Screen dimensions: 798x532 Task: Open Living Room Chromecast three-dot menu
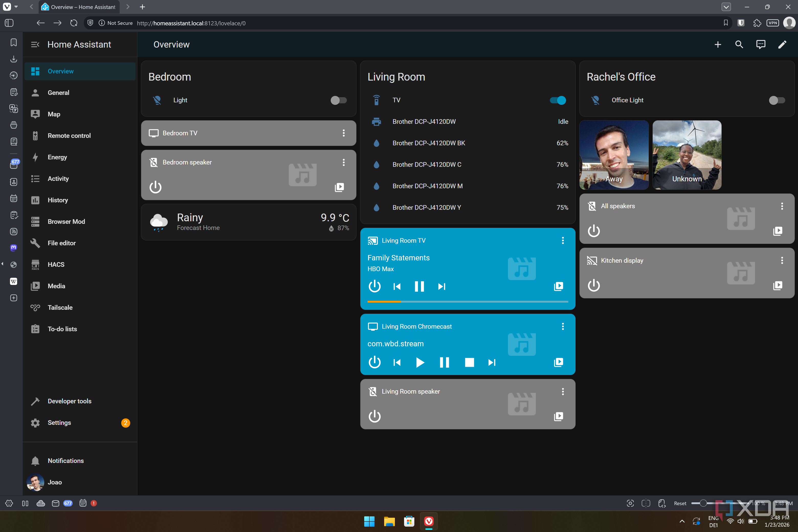(x=563, y=326)
